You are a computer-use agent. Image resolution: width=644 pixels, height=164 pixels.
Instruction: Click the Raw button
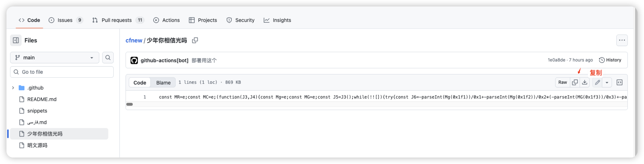click(x=562, y=82)
